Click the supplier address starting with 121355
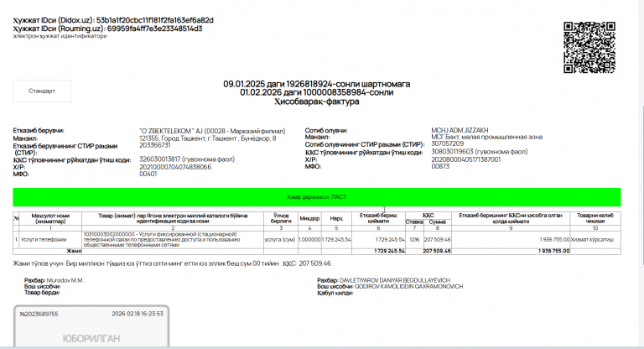Image resolution: width=644 pixels, height=349 pixels. (207, 138)
